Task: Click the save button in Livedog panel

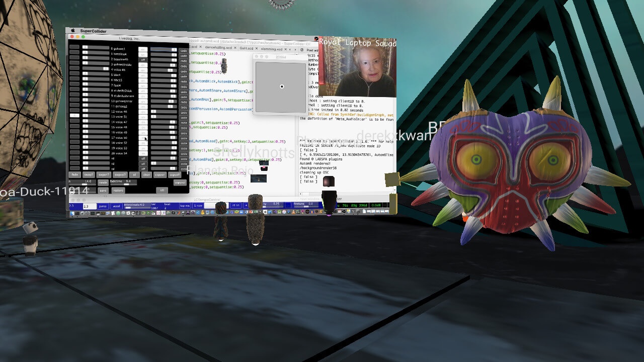Action: click(x=103, y=190)
